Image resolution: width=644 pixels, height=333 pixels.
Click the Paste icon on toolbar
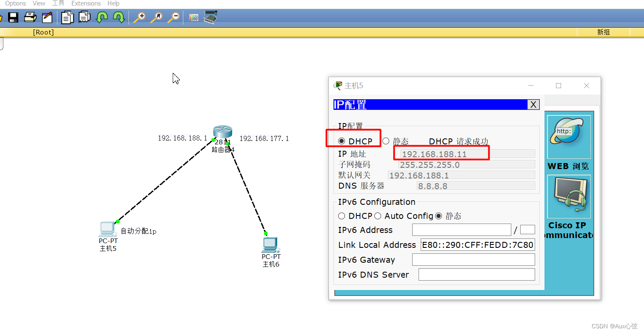[84, 17]
